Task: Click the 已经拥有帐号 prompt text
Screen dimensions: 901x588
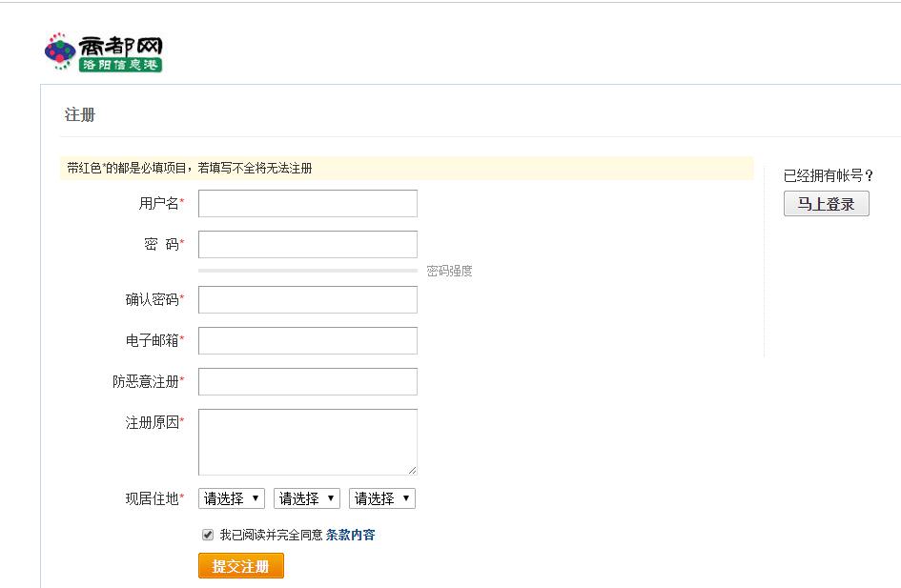Action: coord(826,173)
